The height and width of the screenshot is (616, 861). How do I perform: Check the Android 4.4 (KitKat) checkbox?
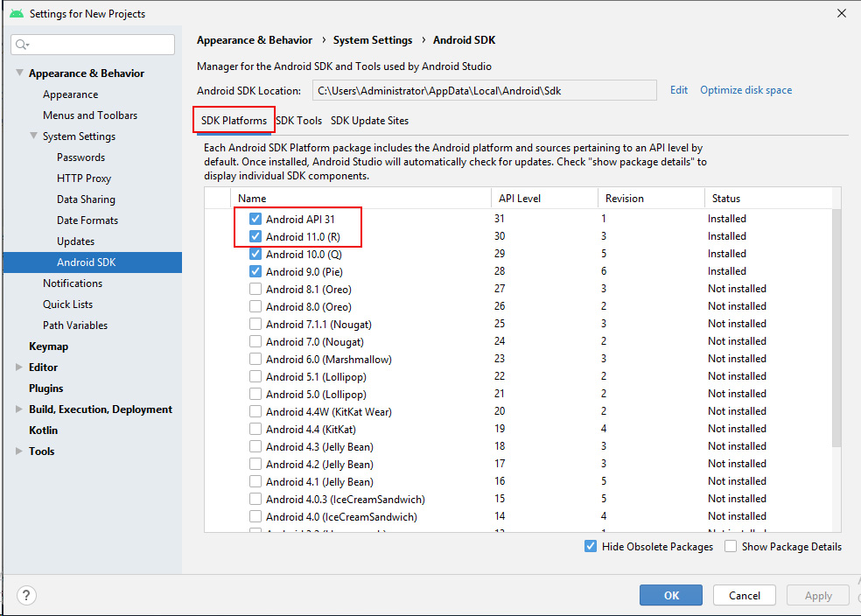pos(255,429)
